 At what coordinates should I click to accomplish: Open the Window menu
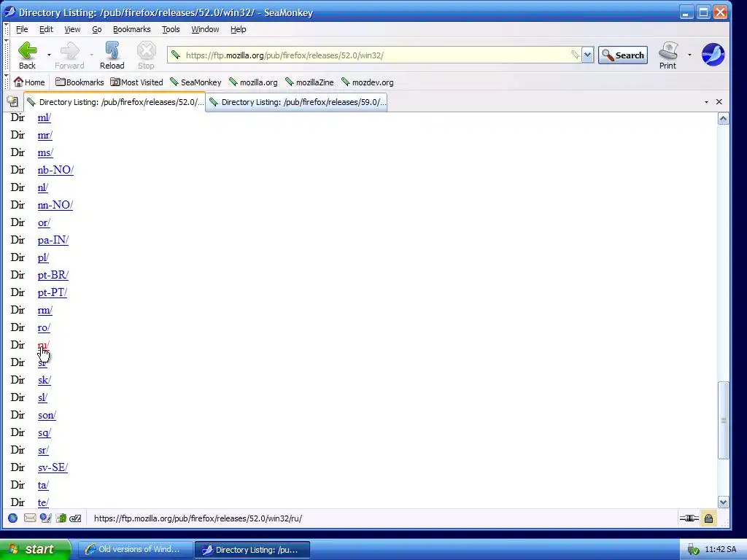click(205, 29)
